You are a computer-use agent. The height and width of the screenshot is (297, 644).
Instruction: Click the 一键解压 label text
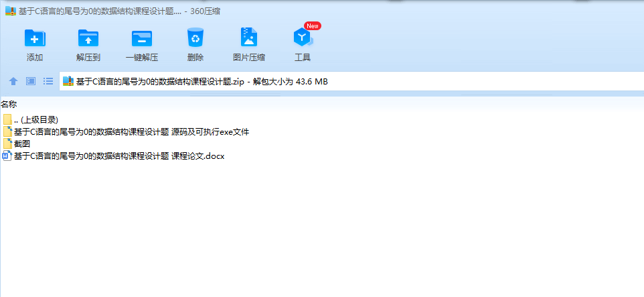pos(142,58)
